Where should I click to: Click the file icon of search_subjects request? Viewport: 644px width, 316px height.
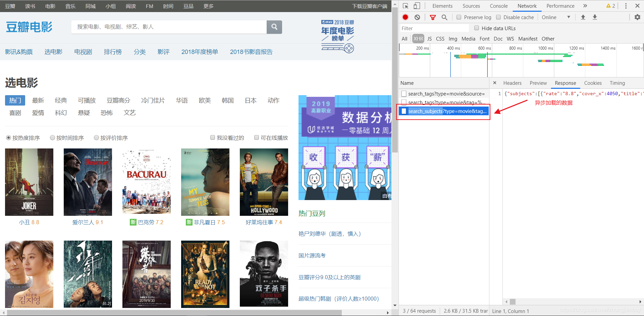click(404, 111)
